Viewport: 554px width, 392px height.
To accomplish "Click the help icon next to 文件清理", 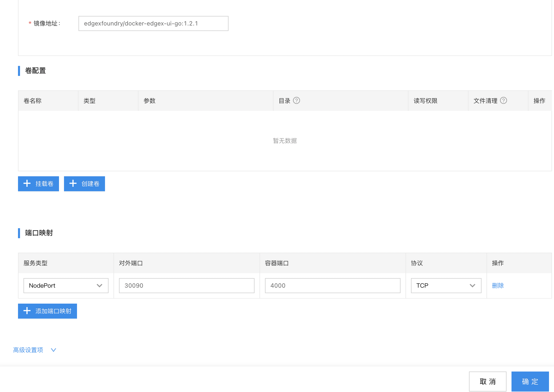I will point(503,101).
